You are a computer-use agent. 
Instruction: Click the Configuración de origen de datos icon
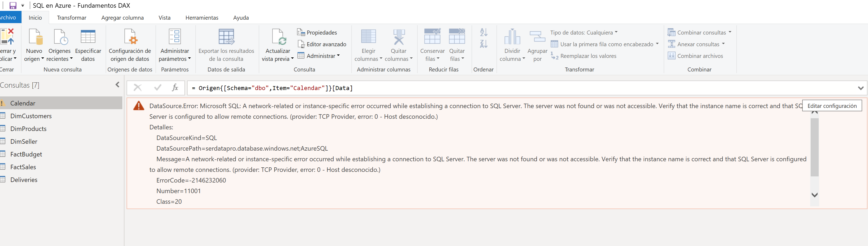pos(130,37)
